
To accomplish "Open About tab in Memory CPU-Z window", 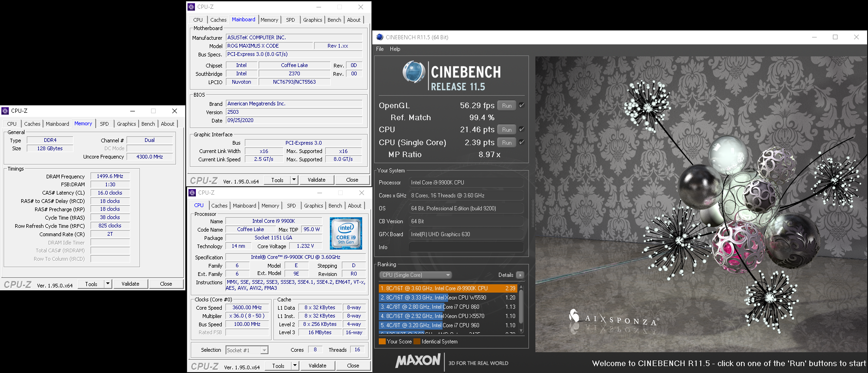I will tap(168, 124).
